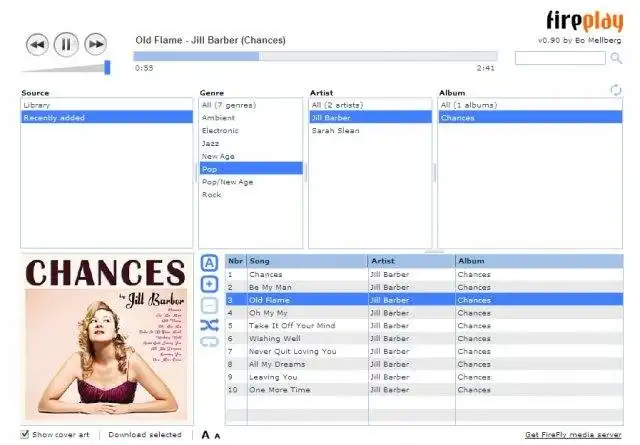Click the now playing song title
This screenshot has width=640, height=445.
(x=211, y=40)
